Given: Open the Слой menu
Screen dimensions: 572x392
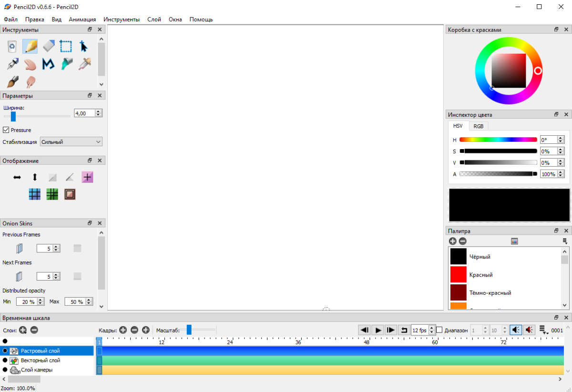Looking at the screenshot, I should click(x=154, y=20).
